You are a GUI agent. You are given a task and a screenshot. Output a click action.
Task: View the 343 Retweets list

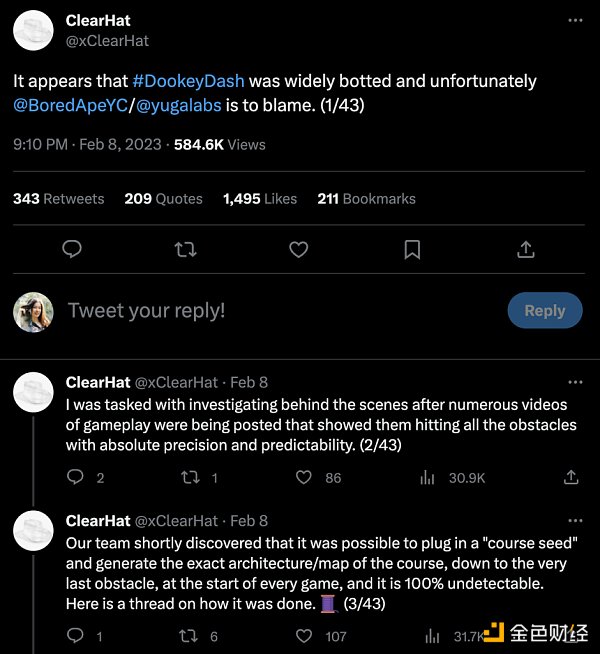(x=58, y=199)
